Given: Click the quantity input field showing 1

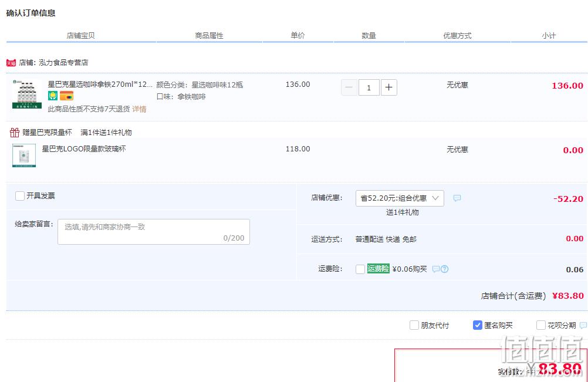Looking at the screenshot, I should pos(369,87).
